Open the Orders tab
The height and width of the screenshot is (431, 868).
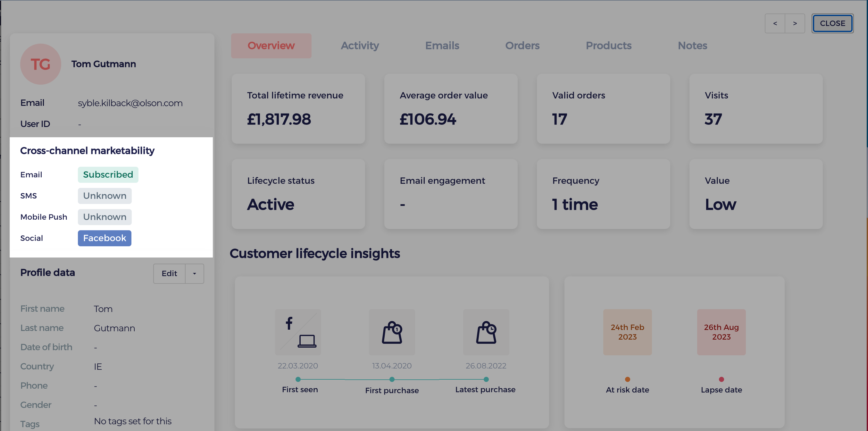pos(522,46)
